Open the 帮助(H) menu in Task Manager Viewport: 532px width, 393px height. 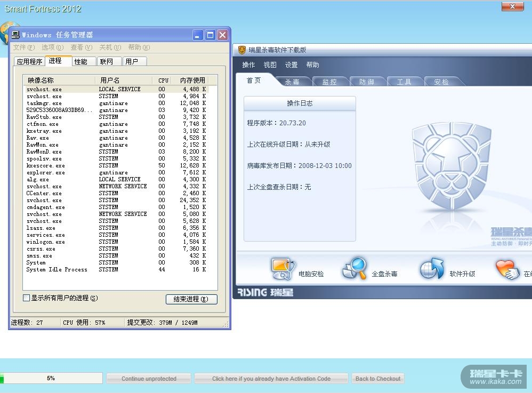pos(139,47)
